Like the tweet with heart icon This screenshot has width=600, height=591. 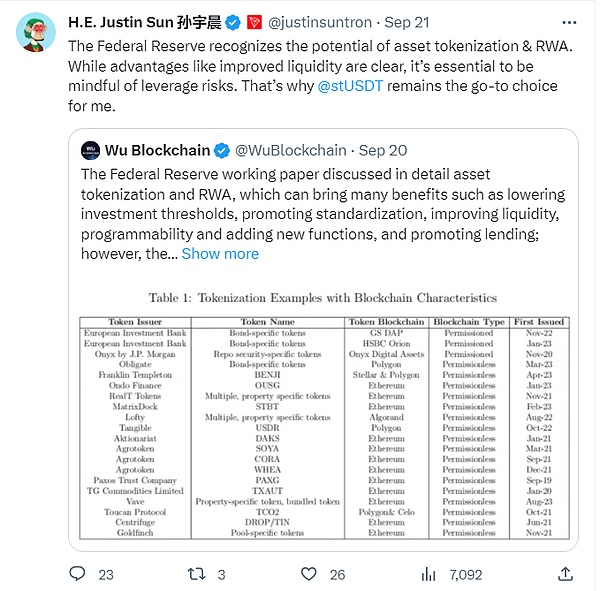point(311,574)
